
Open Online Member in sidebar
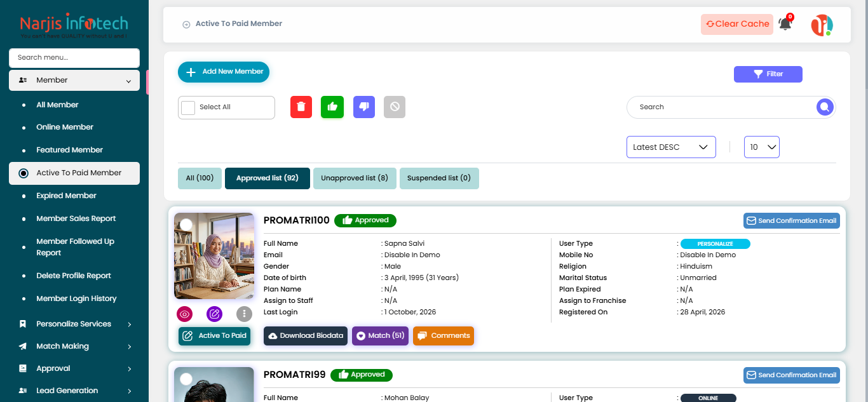(x=65, y=127)
